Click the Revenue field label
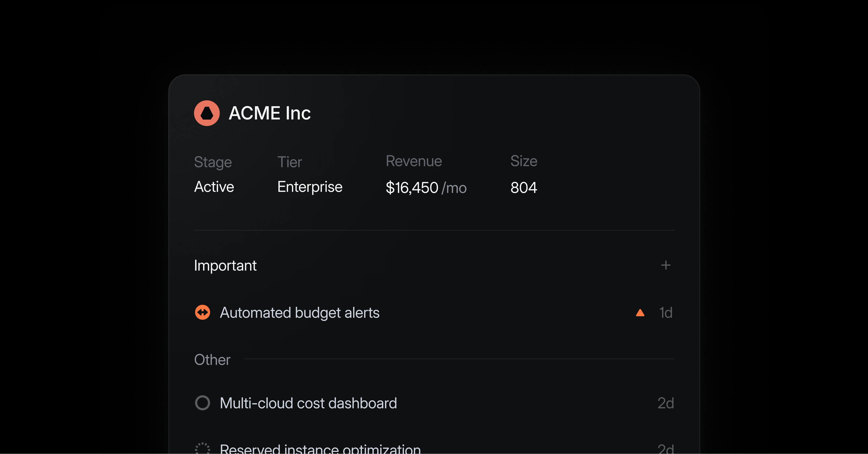Image resolution: width=868 pixels, height=454 pixels. point(414,161)
